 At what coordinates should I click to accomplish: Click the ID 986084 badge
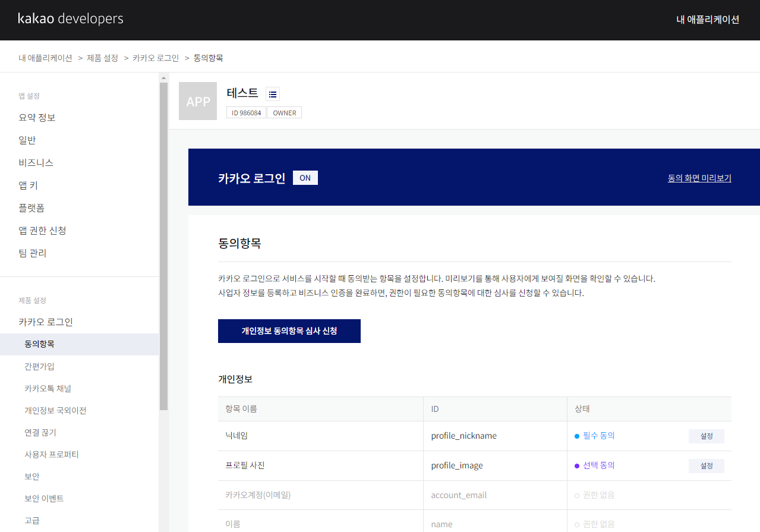[246, 112]
